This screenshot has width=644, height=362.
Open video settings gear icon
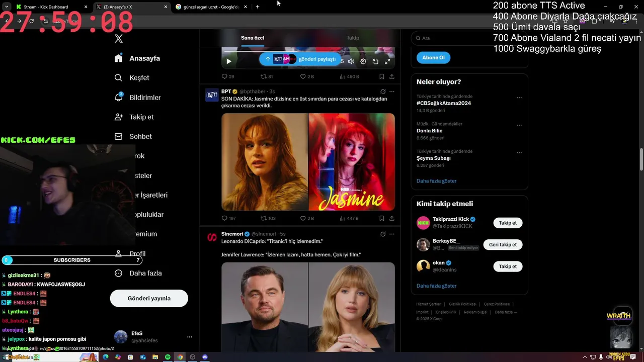(363, 61)
